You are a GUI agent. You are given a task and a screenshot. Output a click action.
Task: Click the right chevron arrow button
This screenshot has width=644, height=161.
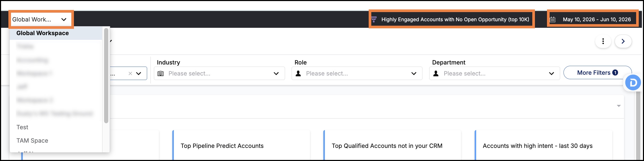623,41
